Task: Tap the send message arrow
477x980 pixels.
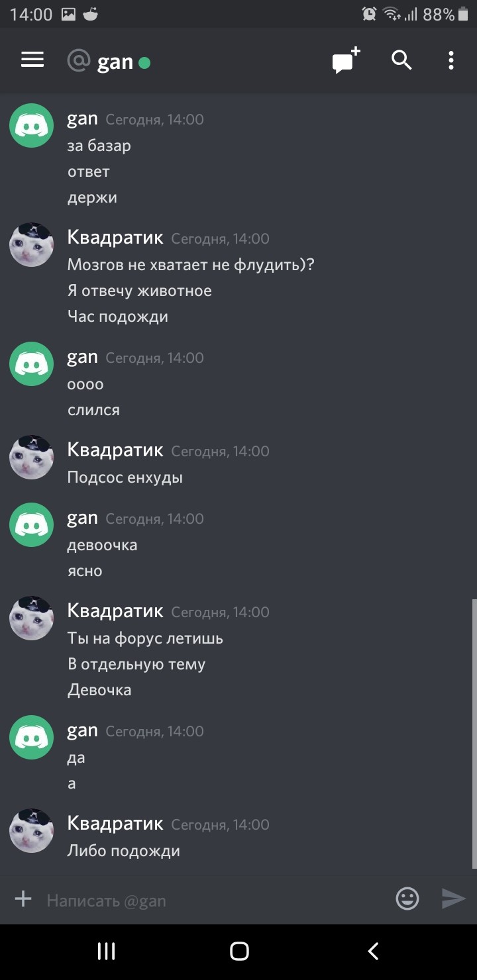Action: tap(454, 899)
